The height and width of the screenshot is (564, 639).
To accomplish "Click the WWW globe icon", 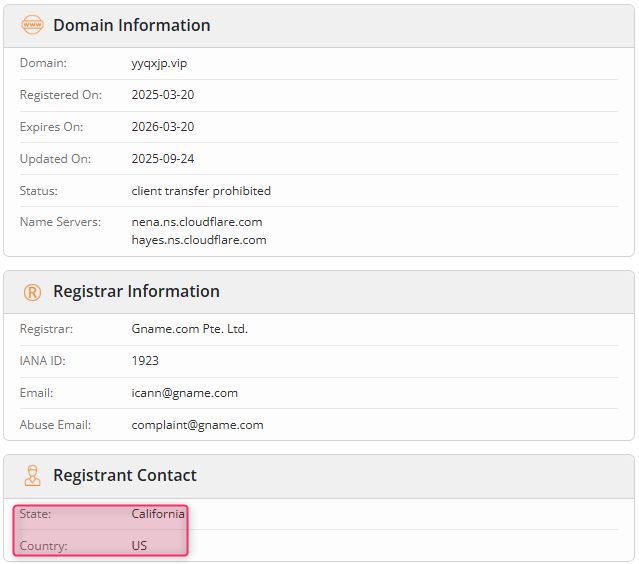I will point(32,25).
